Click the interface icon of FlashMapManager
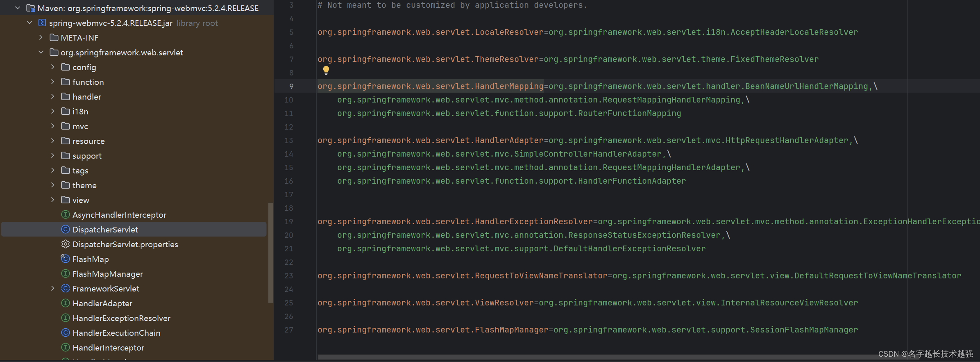Image resolution: width=980 pixels, height=362 pixels. click(65, 274)
